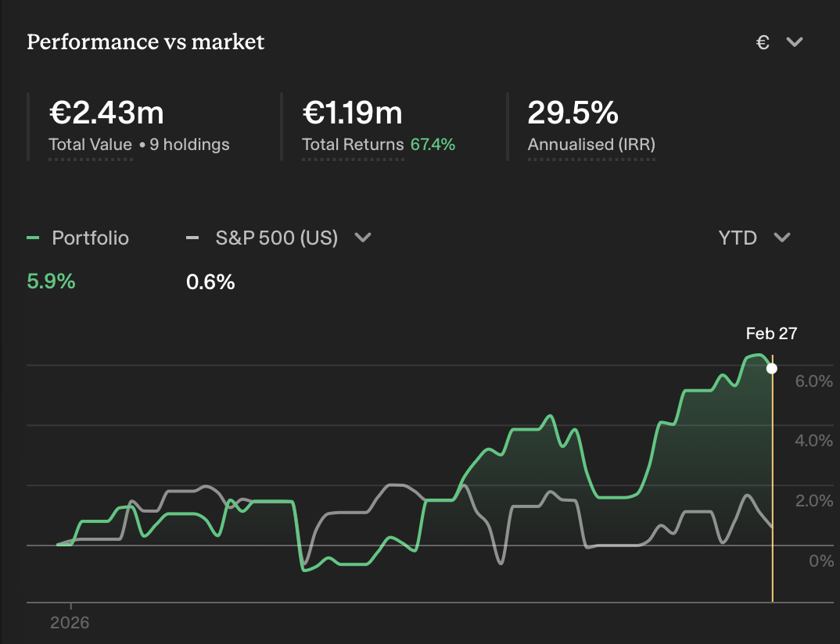Screen dimensions: 840x644
Task: Expand the YTD time range chevron
Action: 782,238
